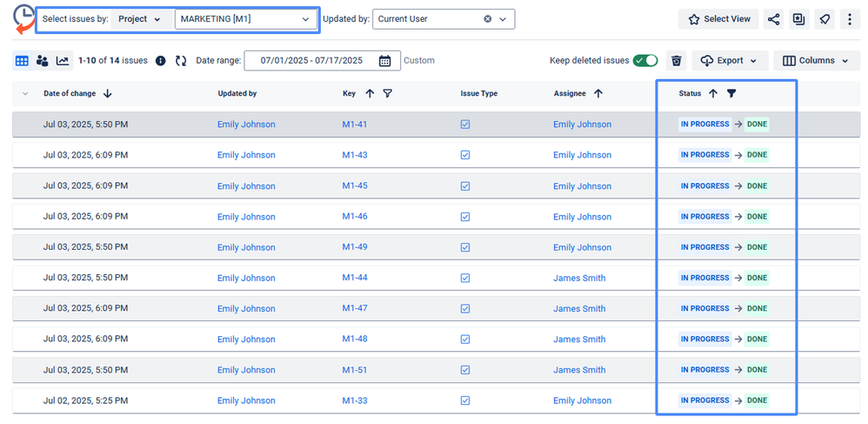Click the 1-10 of 14 issues count
This screenshot has height=424, width=868.
coord(113,60)
